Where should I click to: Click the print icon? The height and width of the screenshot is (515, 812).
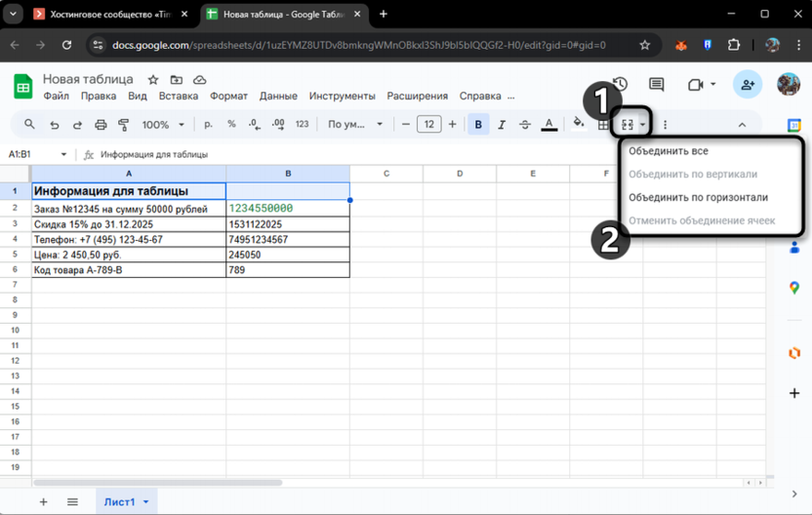pos(101,125)
